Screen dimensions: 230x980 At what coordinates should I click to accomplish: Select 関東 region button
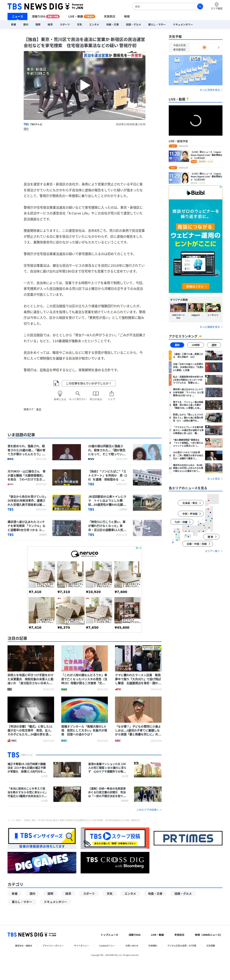point(211,537)
